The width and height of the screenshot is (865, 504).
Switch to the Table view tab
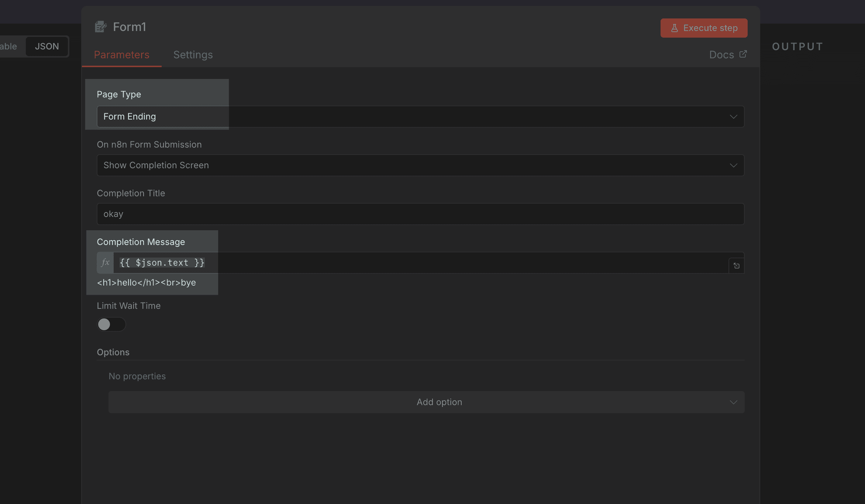click(x=8, y=46)
